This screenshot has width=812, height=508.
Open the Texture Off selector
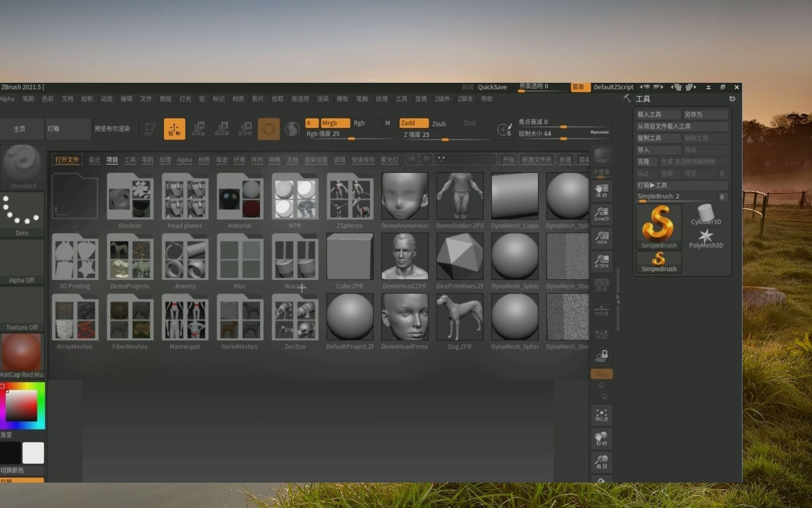coord(22,309)
